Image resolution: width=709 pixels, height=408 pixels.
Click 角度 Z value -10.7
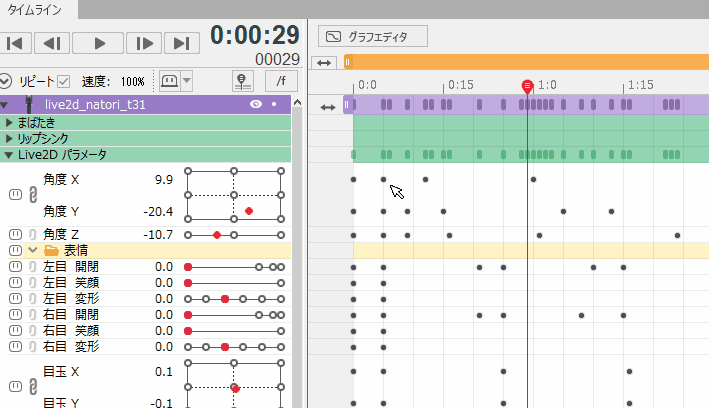click(x=158, y=235)
